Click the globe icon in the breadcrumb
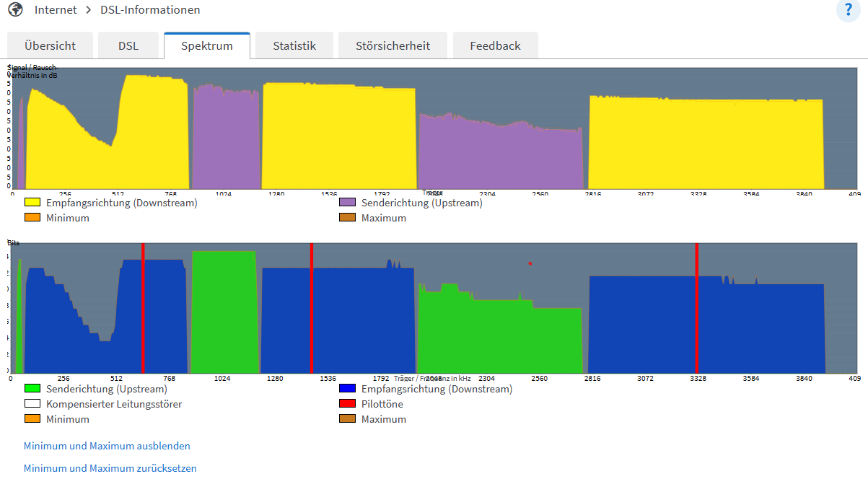 tap(15, 10)
